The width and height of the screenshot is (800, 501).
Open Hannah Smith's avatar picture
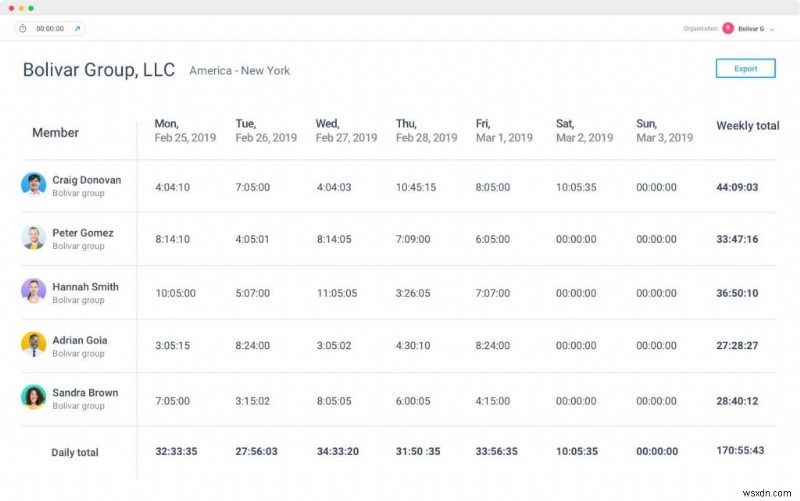(x=33, y=291)
